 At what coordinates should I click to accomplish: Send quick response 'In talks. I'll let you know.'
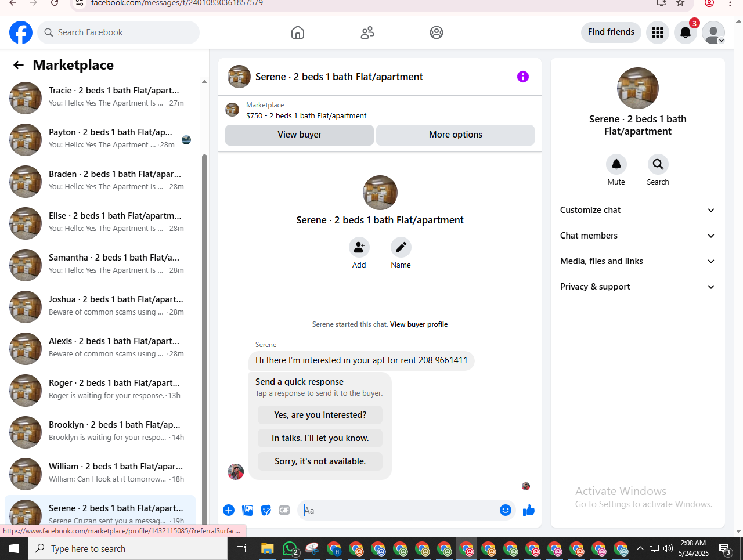click(320, 438)
